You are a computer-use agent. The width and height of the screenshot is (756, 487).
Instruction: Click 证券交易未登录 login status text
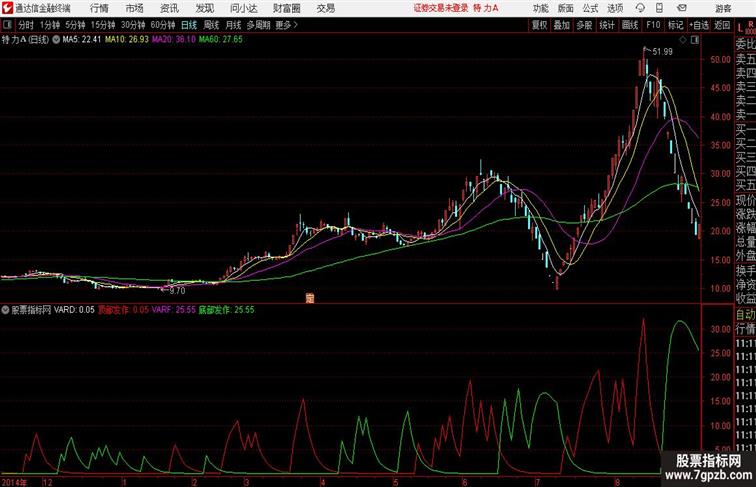441,8
